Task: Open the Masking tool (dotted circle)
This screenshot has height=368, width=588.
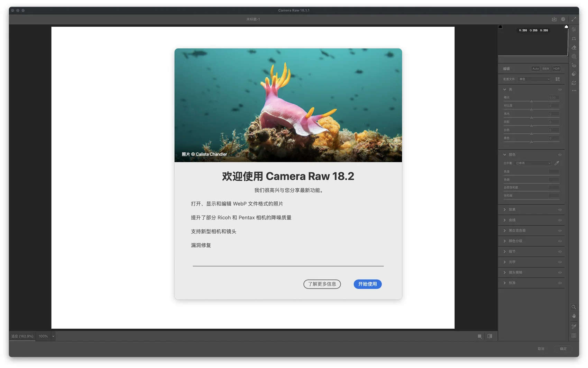Action: [x=574, y=57]
